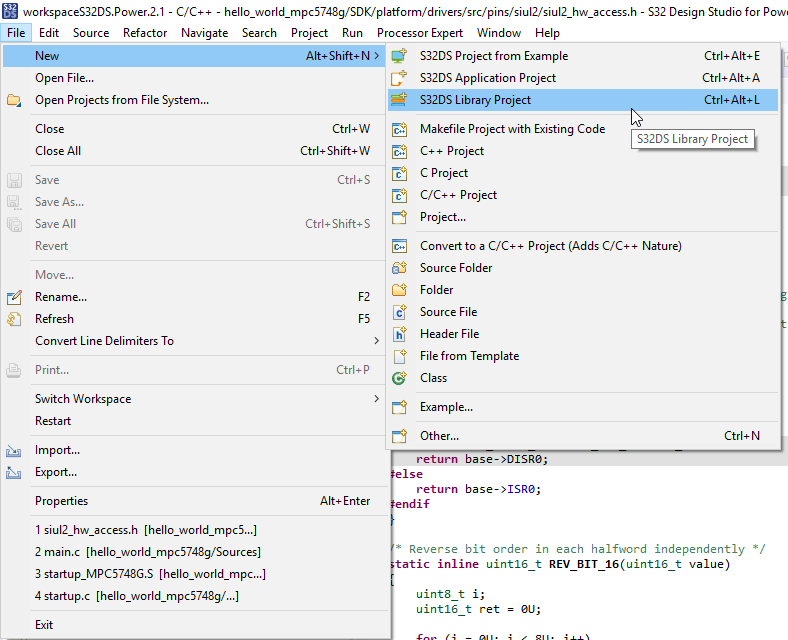Click 'uint16_t ret = 0U;' code line

tap(478, 609)
